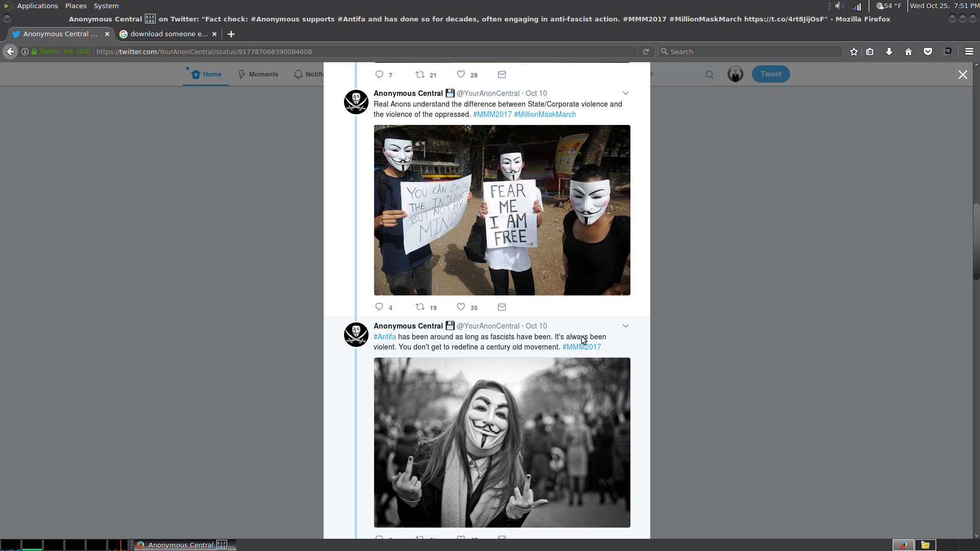Open the Guy Fawkes mask protesters photo
This screenshot has width=980, height=551.
(502, 210)
